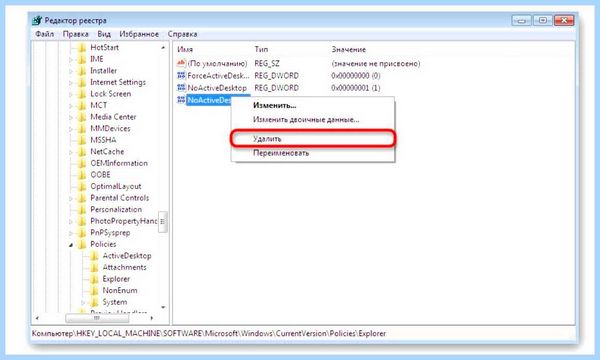Click the Policies folder icon

[82, 244]
